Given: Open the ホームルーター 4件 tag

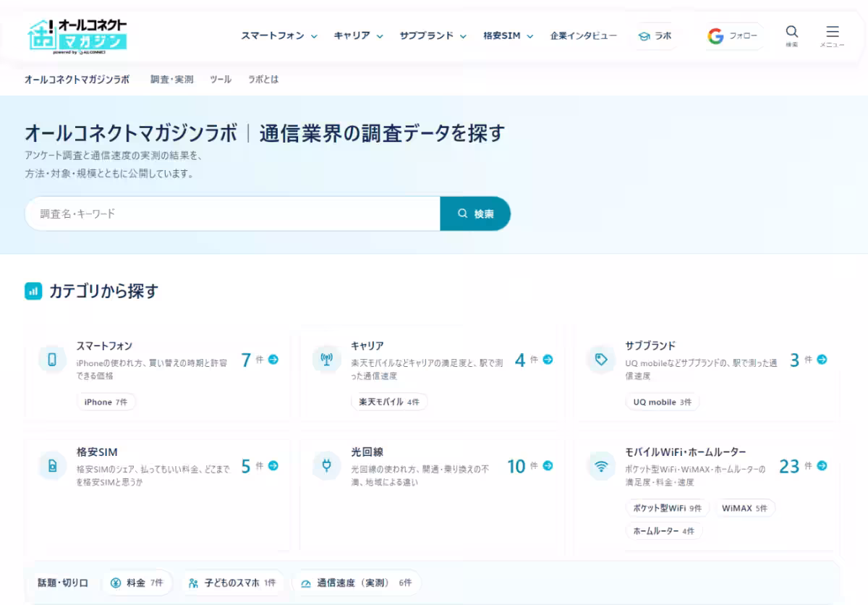Looking at the screenshot, I should pos(663,530).
